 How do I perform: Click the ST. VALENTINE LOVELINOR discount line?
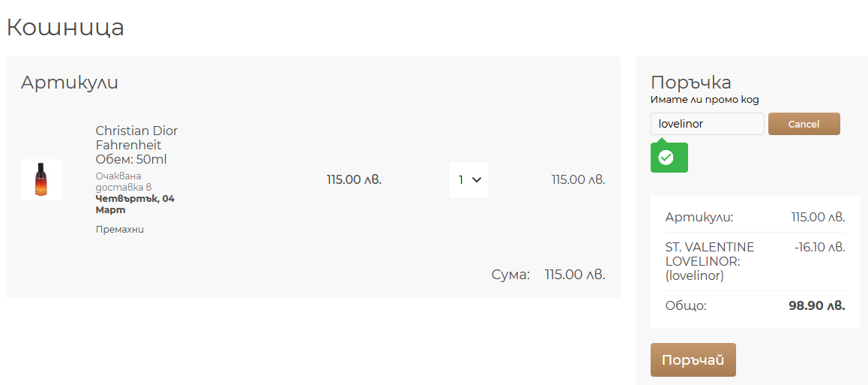[x=710, y=261]
